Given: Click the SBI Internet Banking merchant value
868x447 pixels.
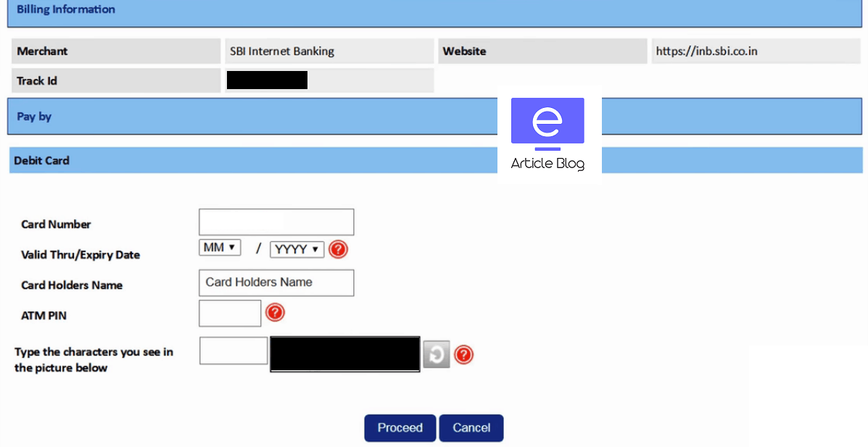Looking at the screenshot, I should pyautogui.click(x=282, y=51).
